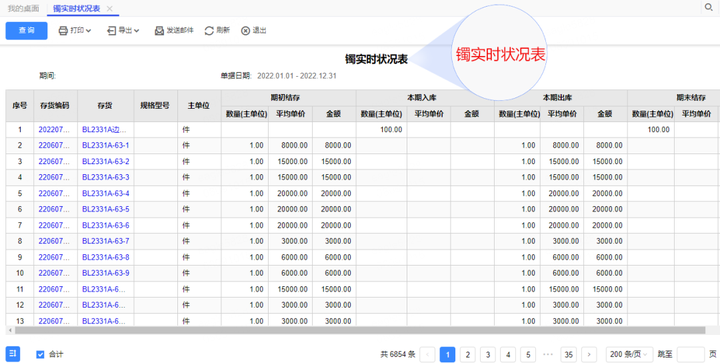Click the 本期入库 group header
This screenshot has width=720, height=363.
pyautogui.click(x=425, y=98)
